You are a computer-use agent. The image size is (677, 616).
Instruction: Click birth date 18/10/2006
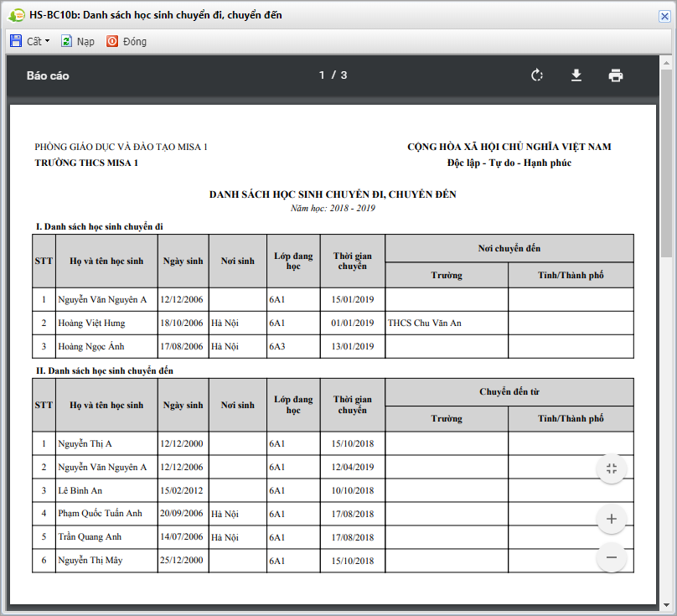pyautogui.click(x=181, y=324)
